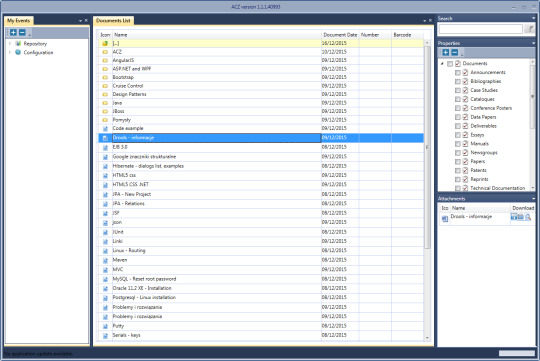
Task: Click the Repository tree icon
Action: pyautogui.click(x=18, y=43)
